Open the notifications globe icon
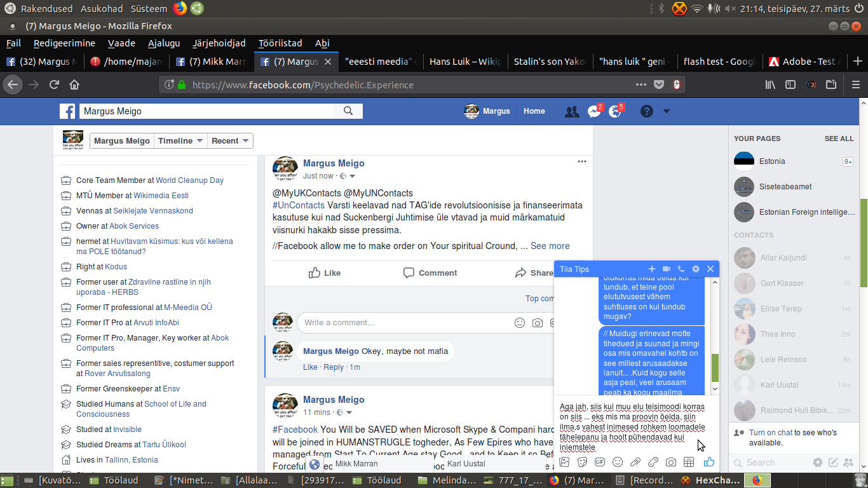This screenshot has width=868, height=488. [x=615, y=111]
